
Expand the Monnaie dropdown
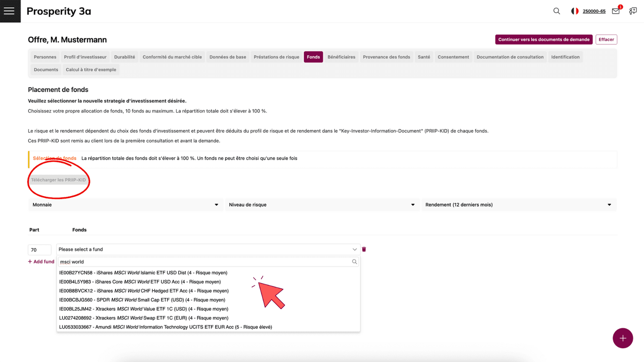click(125, 205)
